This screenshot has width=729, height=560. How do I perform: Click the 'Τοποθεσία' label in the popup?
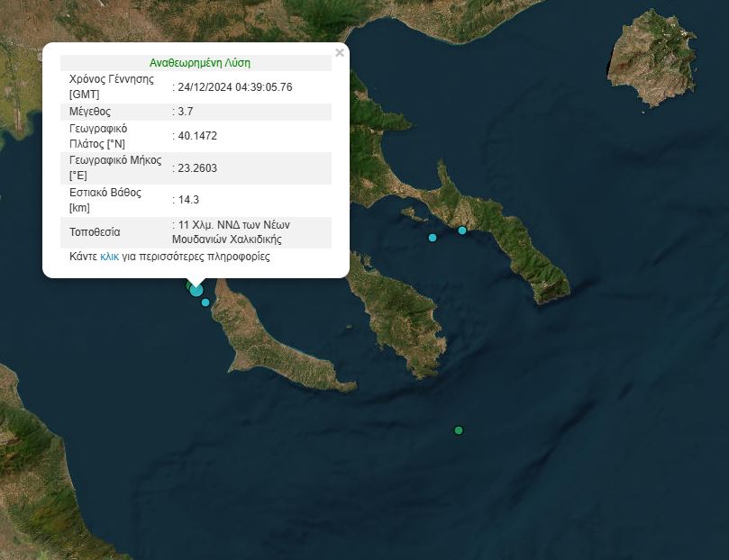pyautogui.click(x=95, y=232)
